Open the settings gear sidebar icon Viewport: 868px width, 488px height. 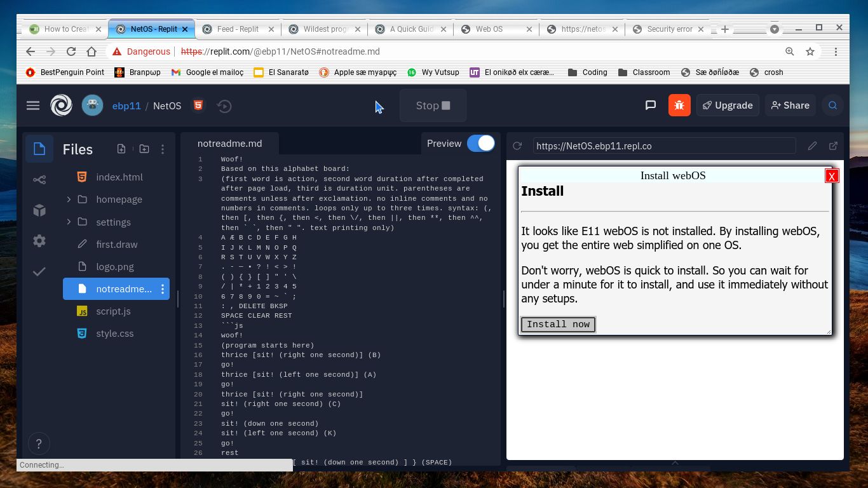coord(39,241)
